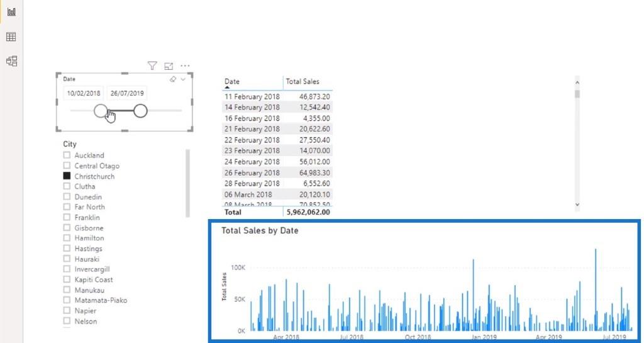Screen dimensions: 644x343
Task: Sort table by Date column header
Action: coord(232,81)
